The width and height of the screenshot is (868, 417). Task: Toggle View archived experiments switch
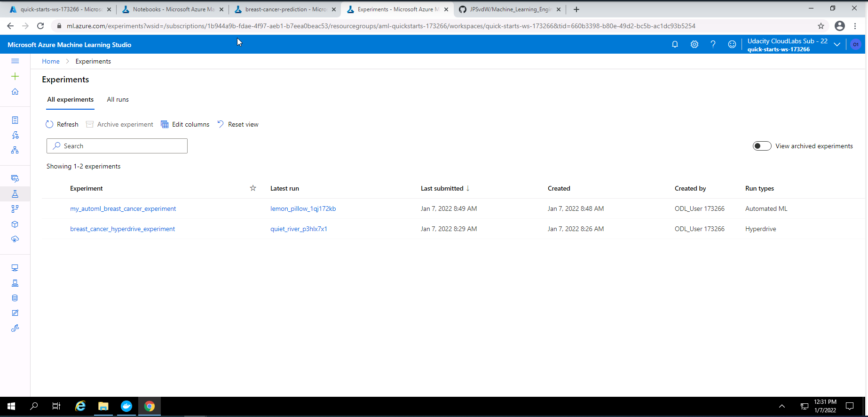pos(762,146)
